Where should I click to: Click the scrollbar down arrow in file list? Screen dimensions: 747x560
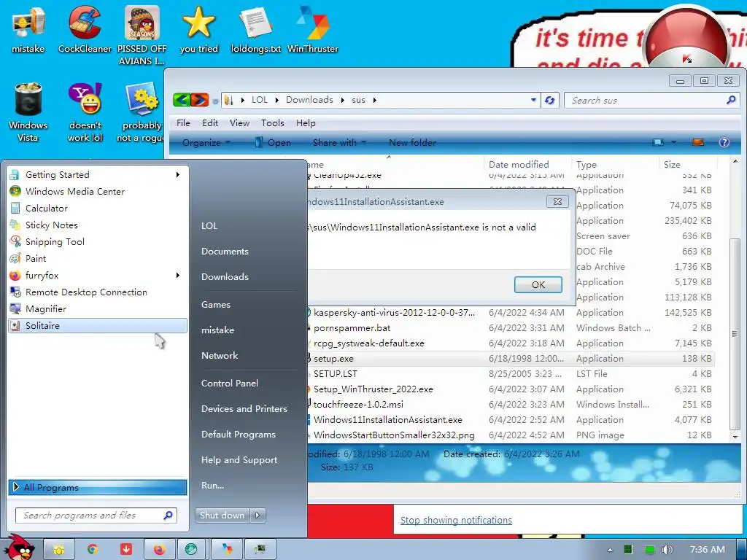[x=735, y=436]
